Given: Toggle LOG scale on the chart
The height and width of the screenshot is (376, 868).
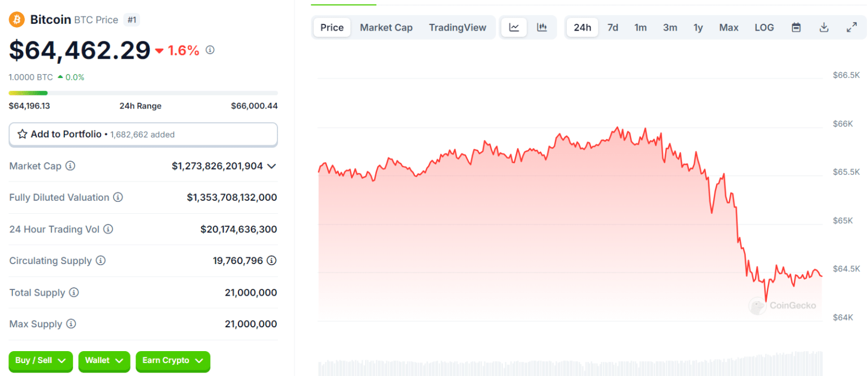Looking at the screenshot, I should (764, 27).
